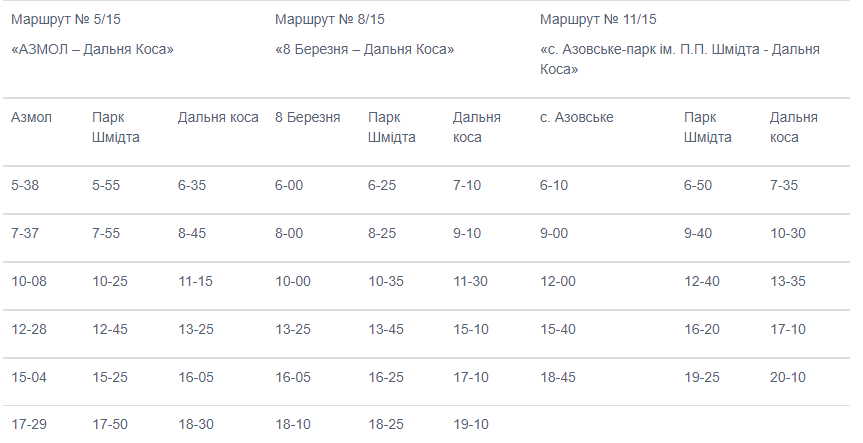Image resolution: width=863 pixels, height=443 pixels.
Task: Click the '8 Березня' column header
Action: coord(308,117)
